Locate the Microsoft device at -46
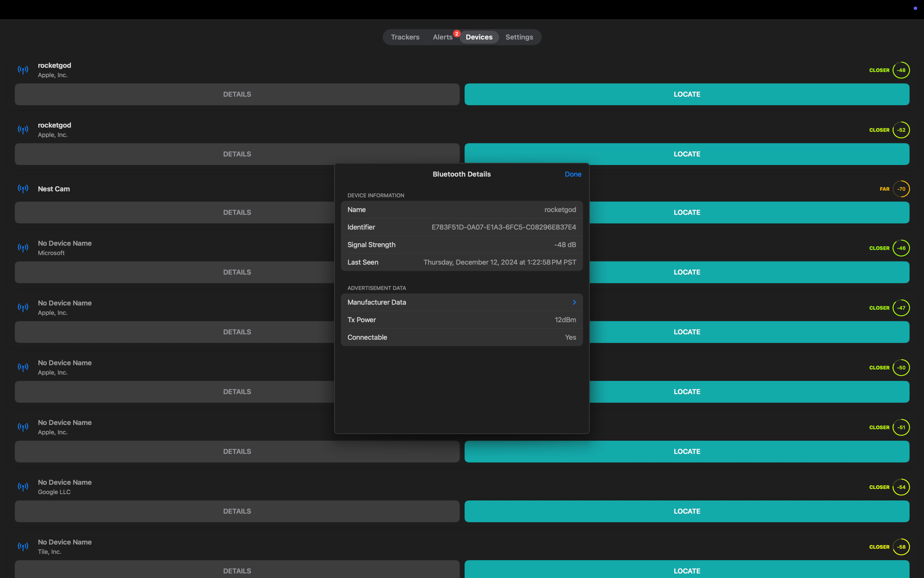The height and width of the screenshot is (578, 924). click(x=749, y=272)
